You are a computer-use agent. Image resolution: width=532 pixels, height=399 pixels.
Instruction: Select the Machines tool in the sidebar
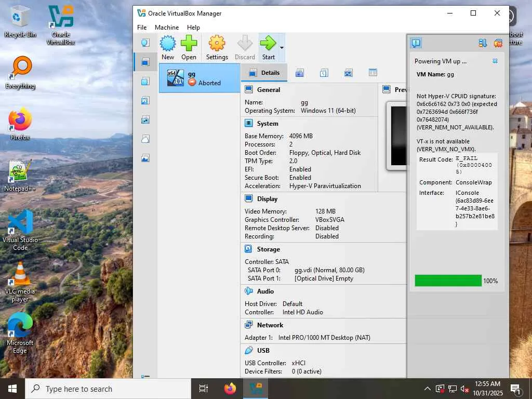(145, 62)
